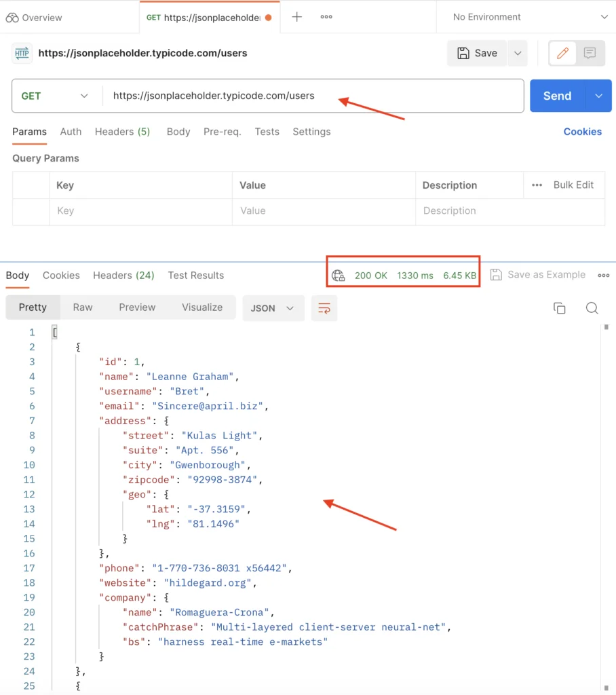This screenshot has width=616, height=695.
Task: Switch to the Preview view
Action: click(138, 307)
